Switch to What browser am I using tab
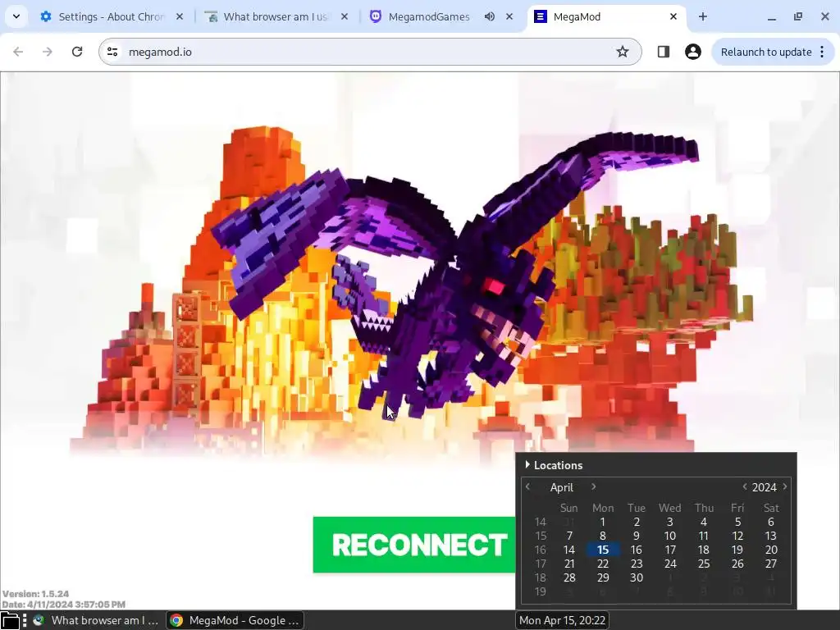The width and height of the screenshot is (840, 630). [276, 16]
